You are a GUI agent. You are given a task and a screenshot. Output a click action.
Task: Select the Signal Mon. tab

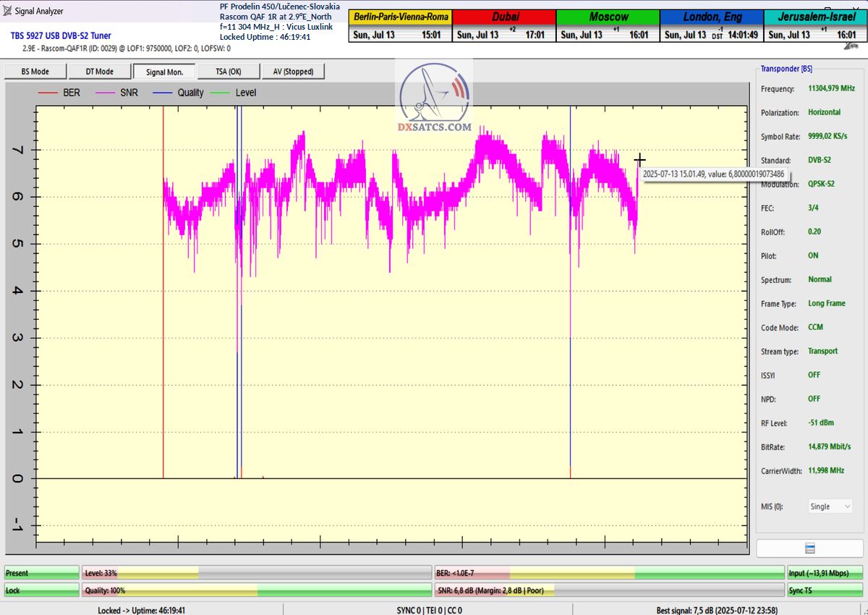164,71
